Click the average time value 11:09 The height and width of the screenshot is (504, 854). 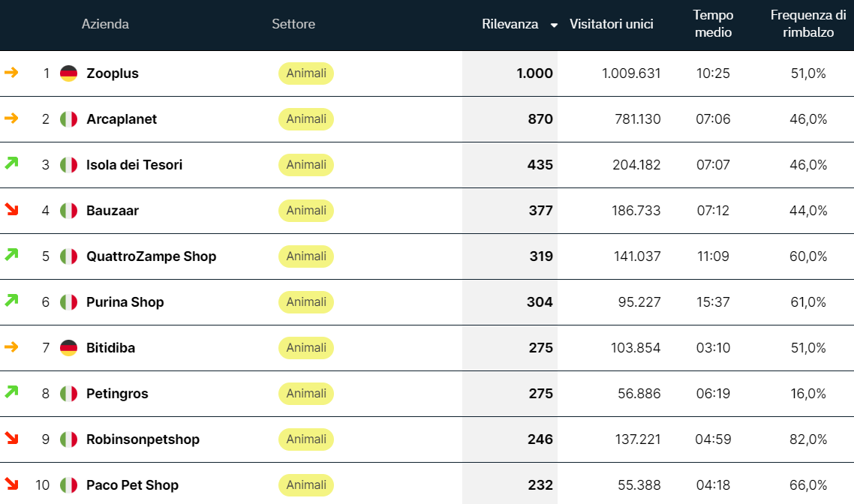click(x=713, y=256)
